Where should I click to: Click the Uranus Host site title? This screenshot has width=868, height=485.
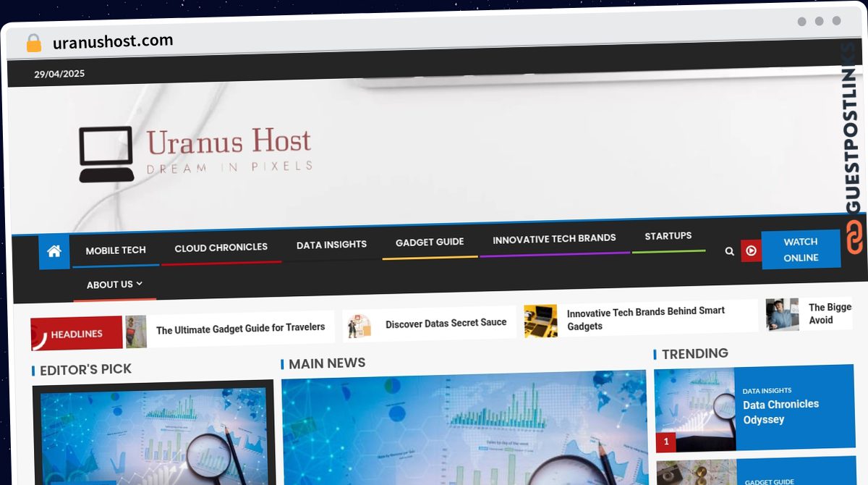click(x=229, y=141)
